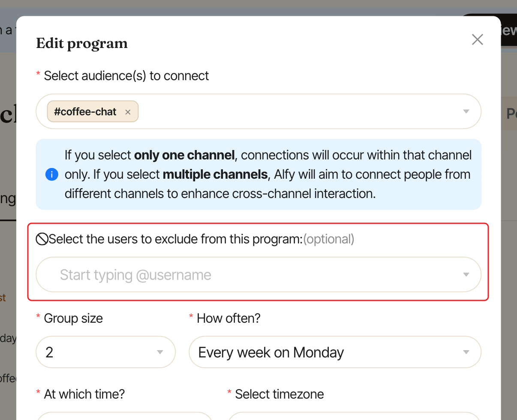Click the 'only one channel' bold text
Image resolution: width=517 pixels, height=420 pixels.
184,155
